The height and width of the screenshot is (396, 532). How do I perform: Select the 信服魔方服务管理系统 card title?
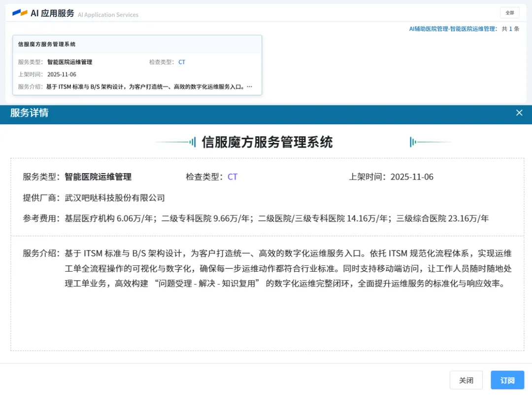click(47, 44)
